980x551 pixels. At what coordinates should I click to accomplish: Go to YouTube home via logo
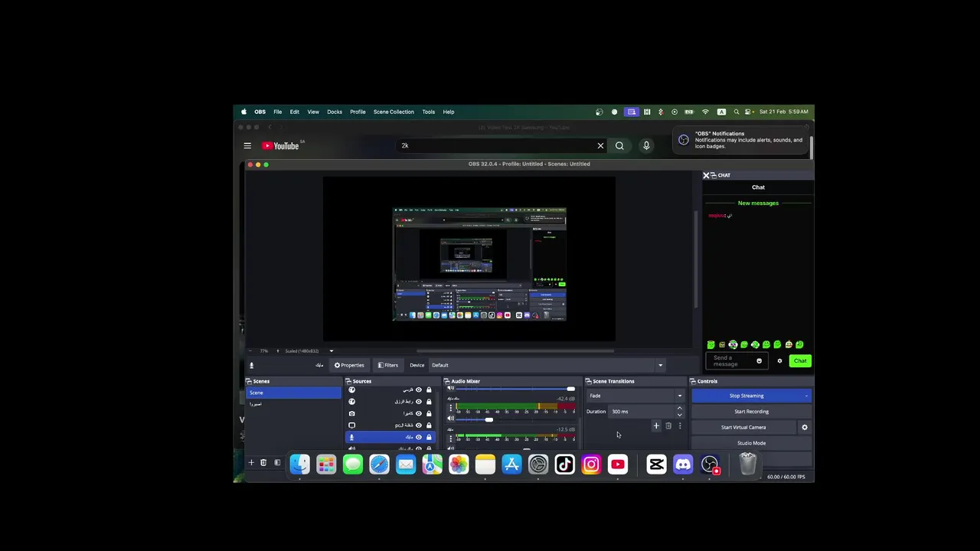click(280, 145)
